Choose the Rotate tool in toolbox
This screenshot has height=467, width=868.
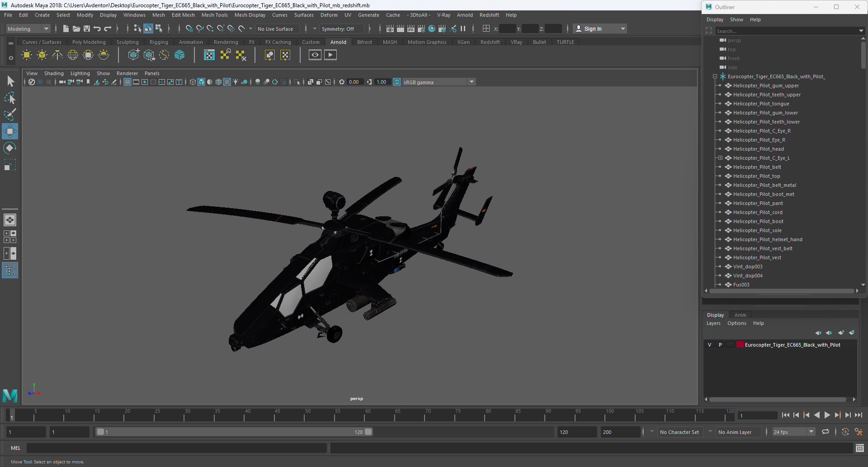pos(10,148)
